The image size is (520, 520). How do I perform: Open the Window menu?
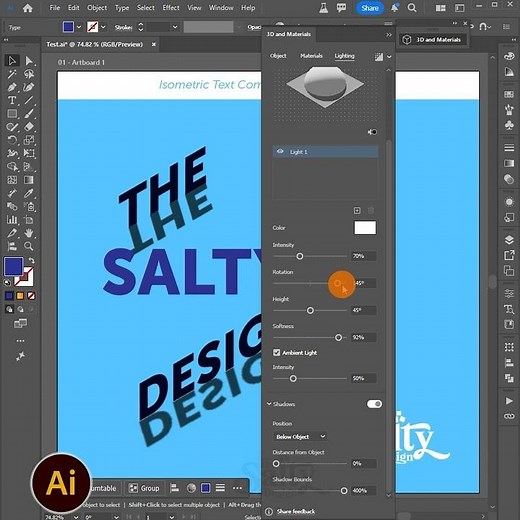tap(221, 8)
